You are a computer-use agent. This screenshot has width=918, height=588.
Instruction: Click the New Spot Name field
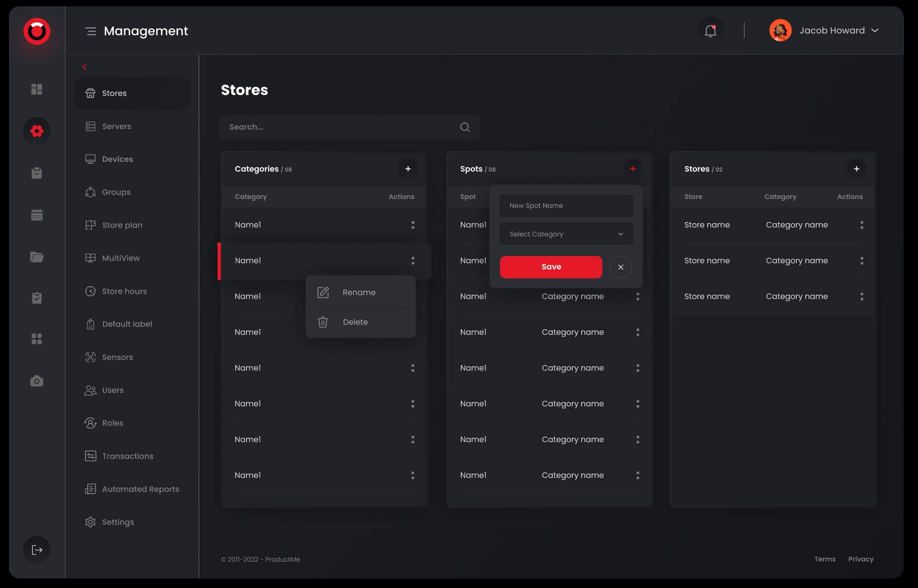566,206
